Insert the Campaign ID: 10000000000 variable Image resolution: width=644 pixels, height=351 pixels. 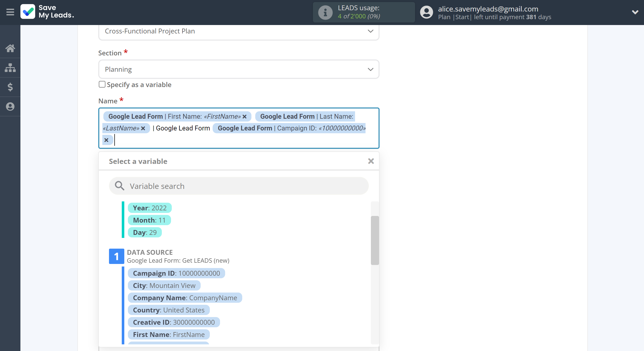click(176, 273)
